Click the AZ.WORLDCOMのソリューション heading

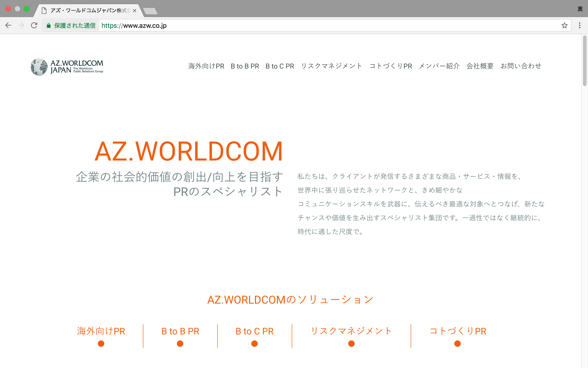pyautogui.click(x=290, y=300)
